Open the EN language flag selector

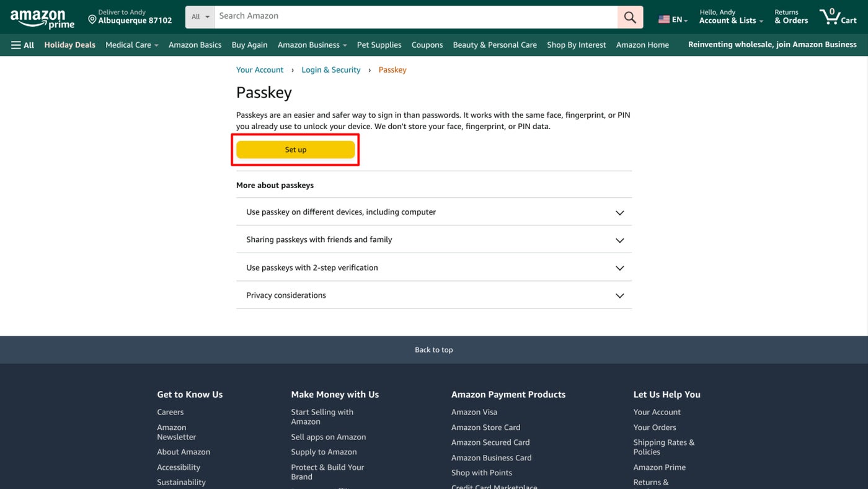[673, 19]
